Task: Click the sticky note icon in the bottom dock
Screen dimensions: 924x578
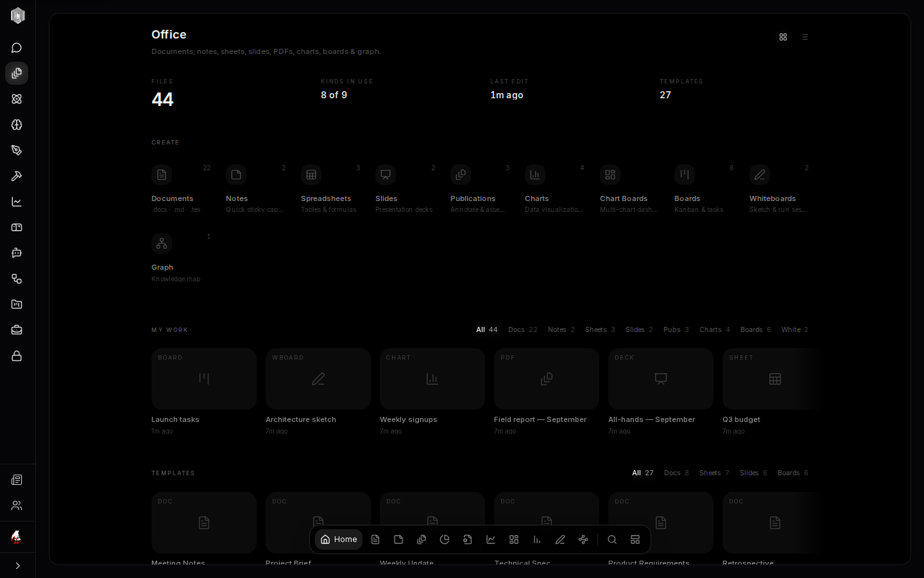Action: [398, 539]
